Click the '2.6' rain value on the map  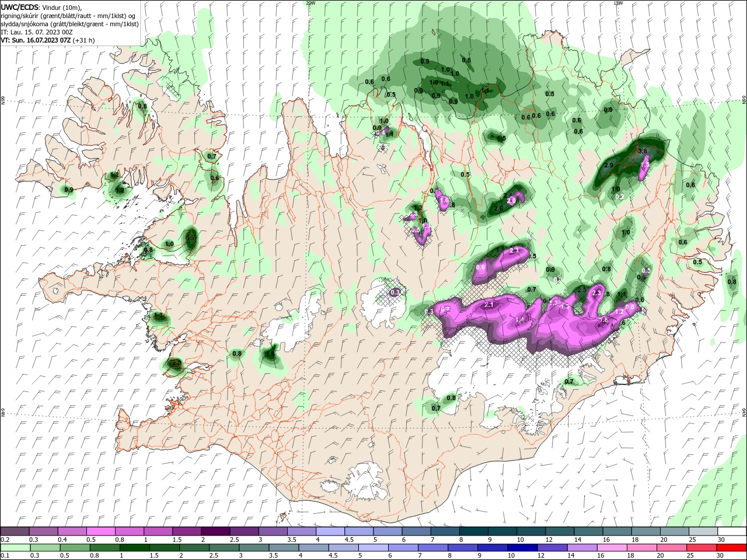click(498, 209)
